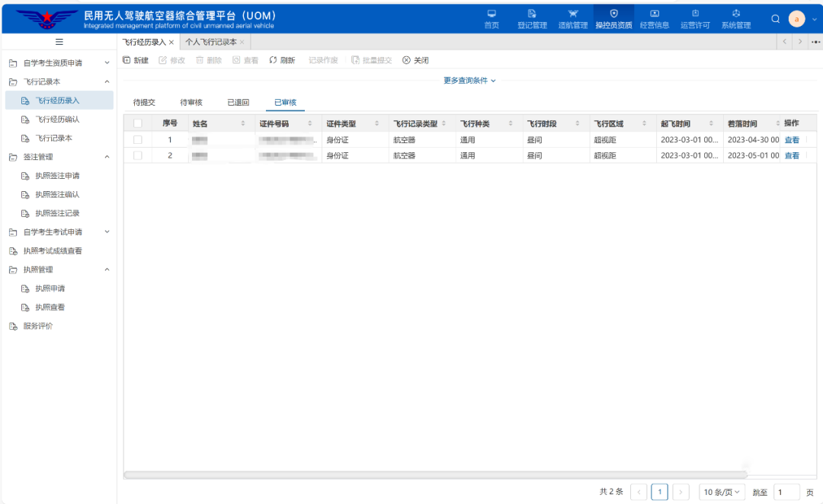This screenshot has height=504, width=823.
Task: Click 新建 toolbar button
Action: tap(136, 60)
